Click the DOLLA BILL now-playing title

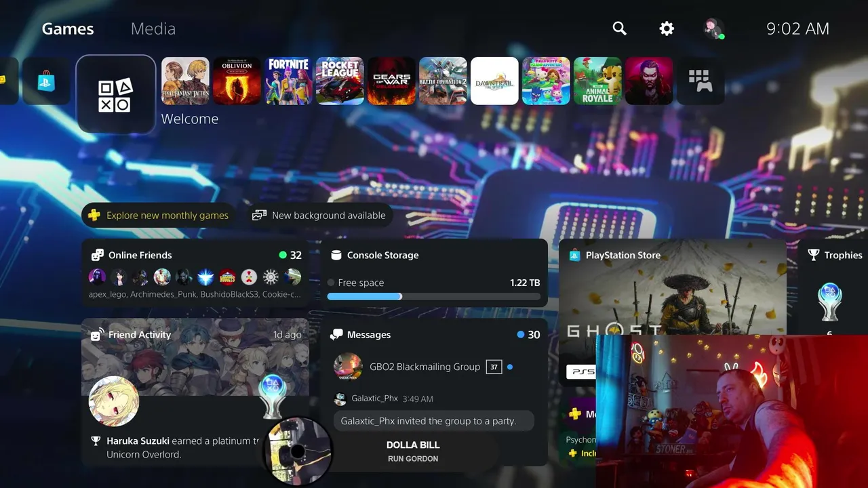coord(413,445)
